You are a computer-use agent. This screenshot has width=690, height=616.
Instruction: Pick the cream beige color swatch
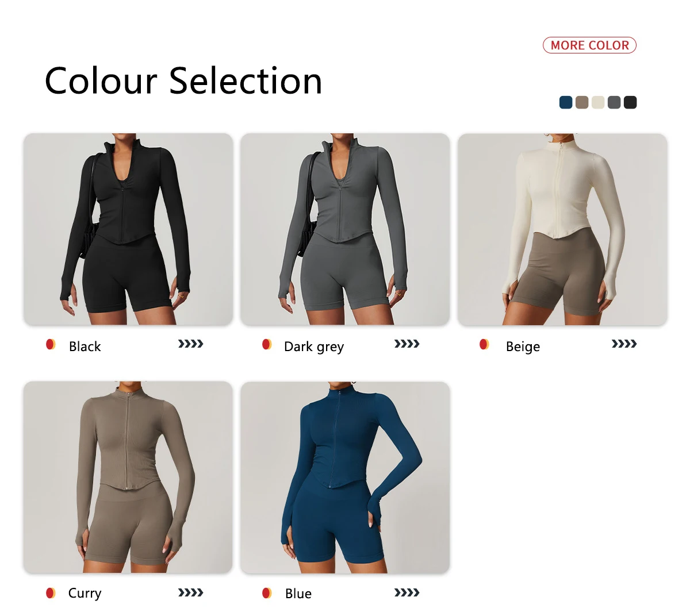click(x=598, y=102)
